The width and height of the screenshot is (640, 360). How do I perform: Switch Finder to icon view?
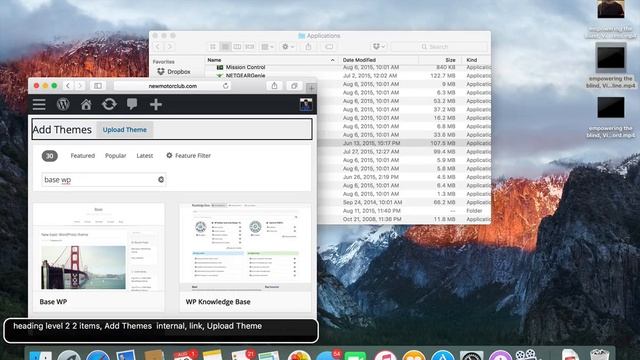click(213, 47)
